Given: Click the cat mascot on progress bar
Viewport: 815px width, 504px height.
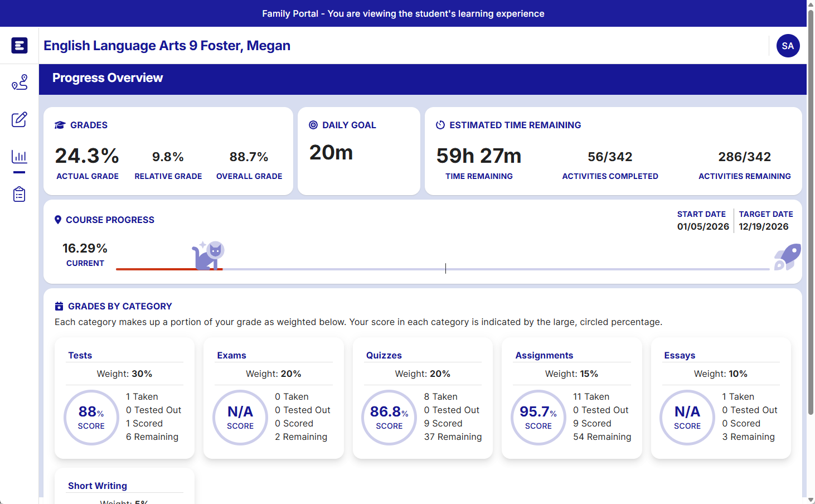Looking at the screenshot, I should tap(208, 255).
